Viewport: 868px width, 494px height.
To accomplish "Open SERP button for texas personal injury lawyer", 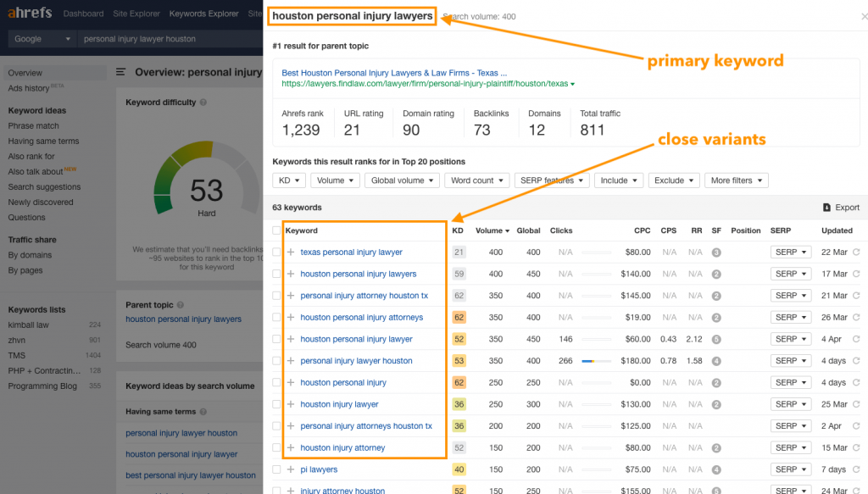I will click(x=791, y=252).
